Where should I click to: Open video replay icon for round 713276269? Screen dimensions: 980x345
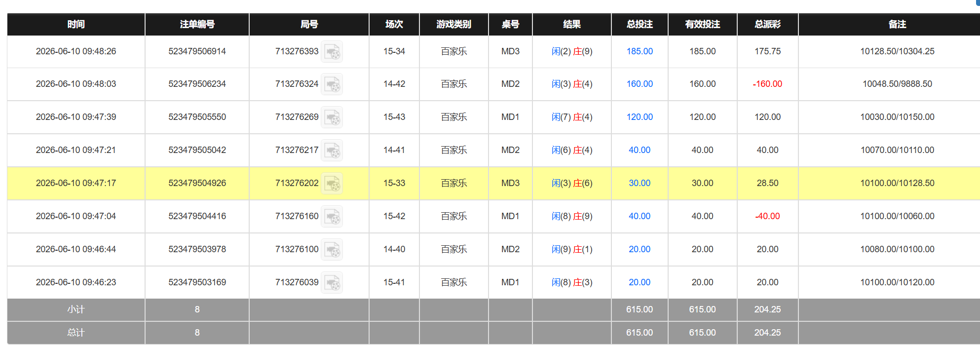[332, 117]
